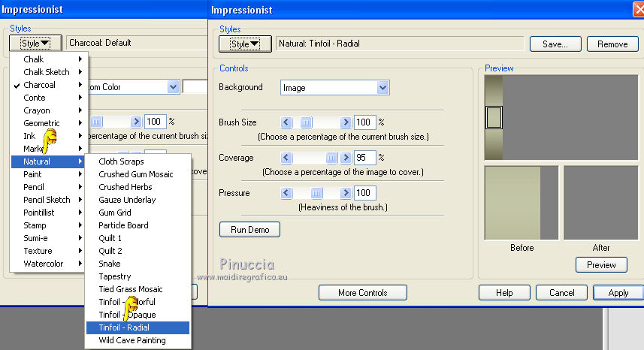Click the Cancel button

pos(561,293)
